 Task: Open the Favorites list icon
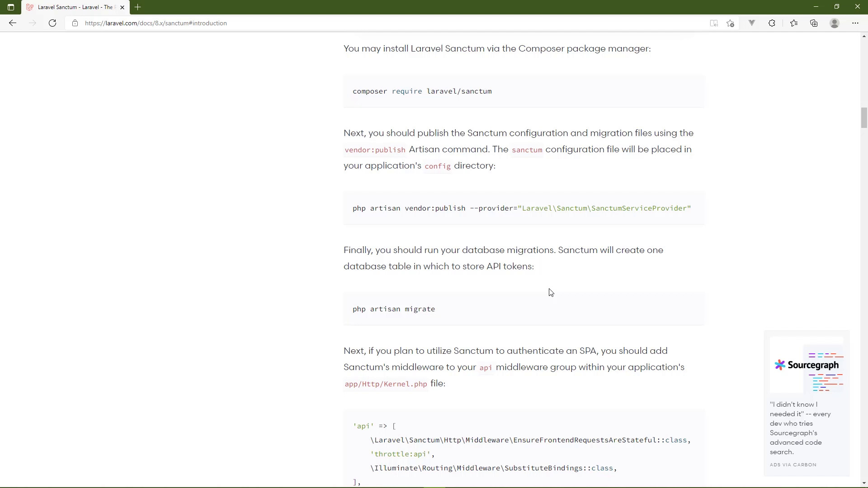click(794, 23)
